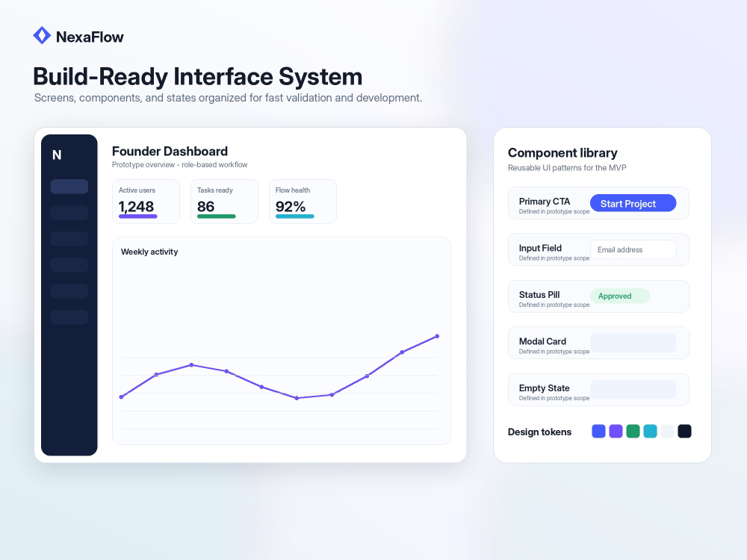Select the highlighted first sidebar nav item
Viewport: 747px width, 560px height.
pos(69,186)
